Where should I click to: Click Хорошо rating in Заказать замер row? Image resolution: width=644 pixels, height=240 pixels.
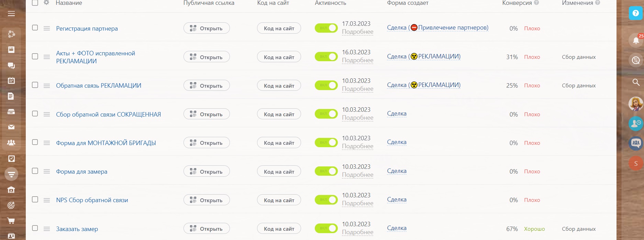(534, 229)
